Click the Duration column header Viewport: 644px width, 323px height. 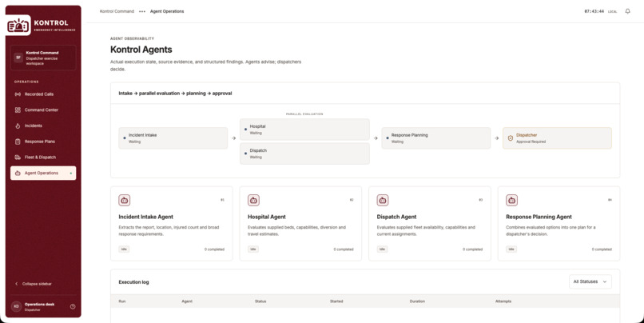[417, 301]
